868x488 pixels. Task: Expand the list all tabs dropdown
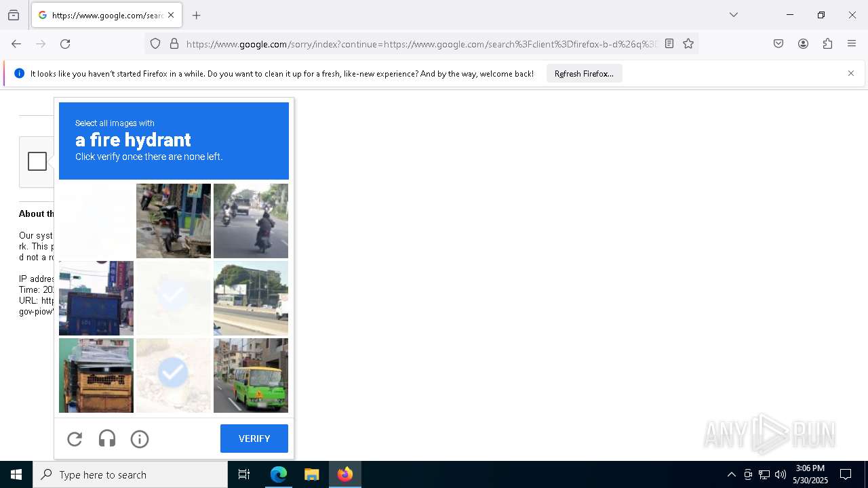pos(733,15)
